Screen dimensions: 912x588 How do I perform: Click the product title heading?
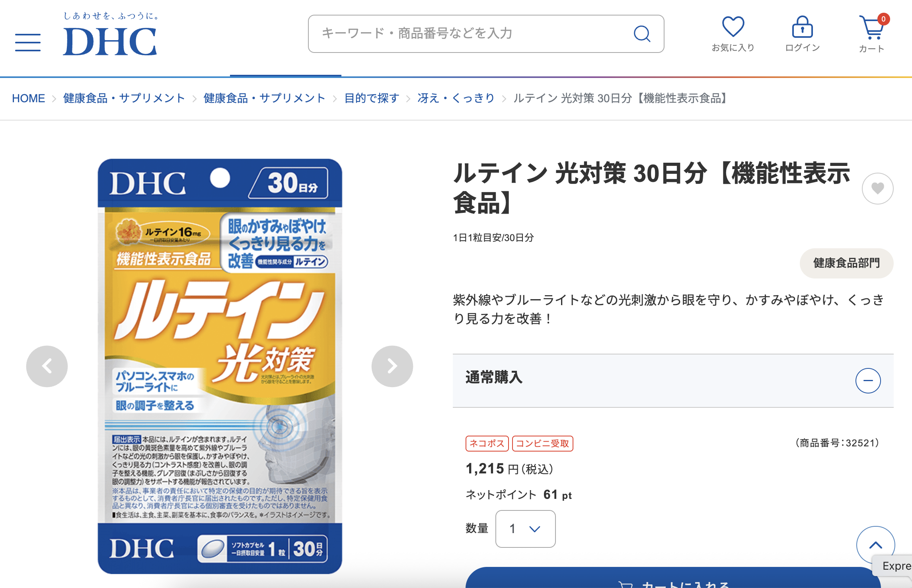pos(651,188)
